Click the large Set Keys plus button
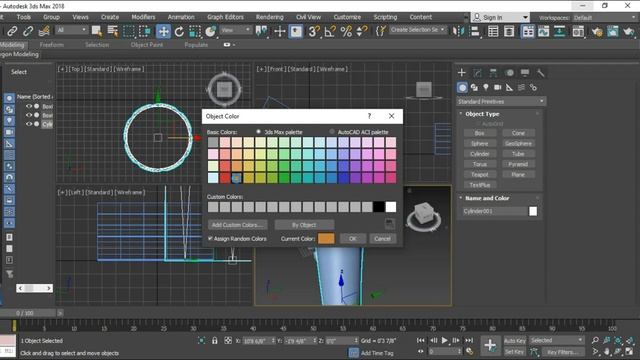The width and height of the screenshot is (640, 360). 490,345
